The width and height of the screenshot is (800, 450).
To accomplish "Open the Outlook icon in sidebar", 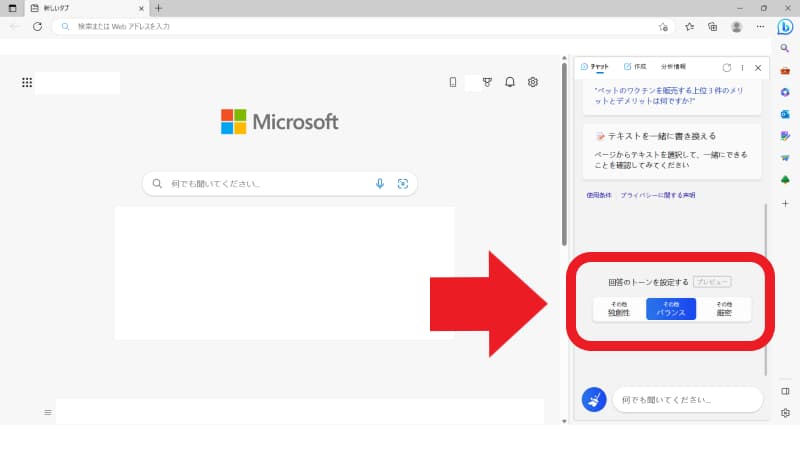I will click(785, 114).
